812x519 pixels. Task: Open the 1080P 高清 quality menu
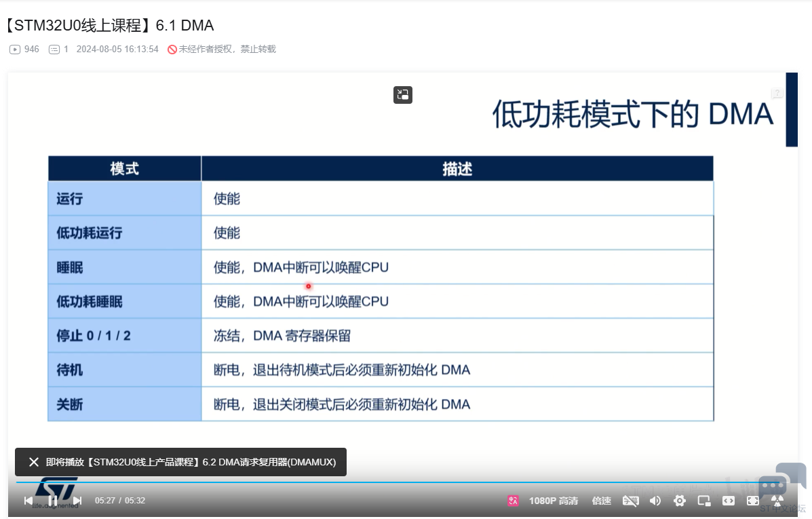click(x=553, y=501)
